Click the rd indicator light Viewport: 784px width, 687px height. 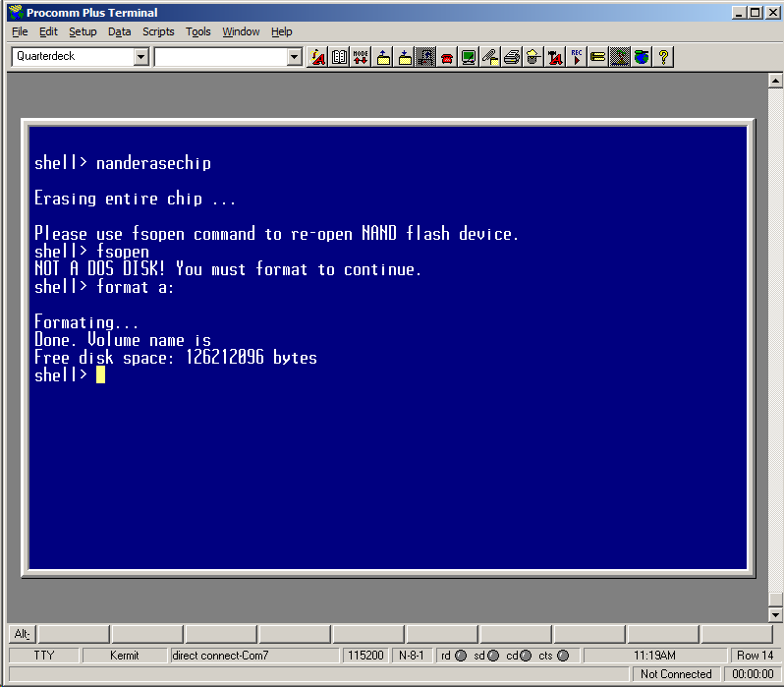(x=461, y=656)
